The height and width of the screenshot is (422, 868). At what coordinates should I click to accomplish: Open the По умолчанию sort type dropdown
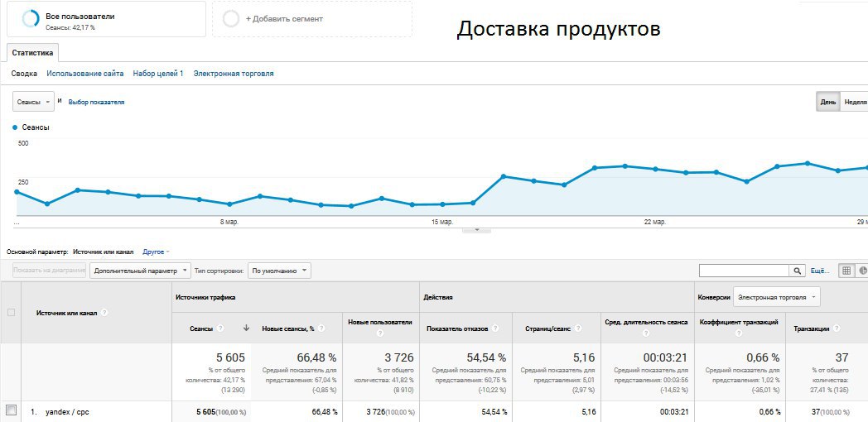click(279, 271)
